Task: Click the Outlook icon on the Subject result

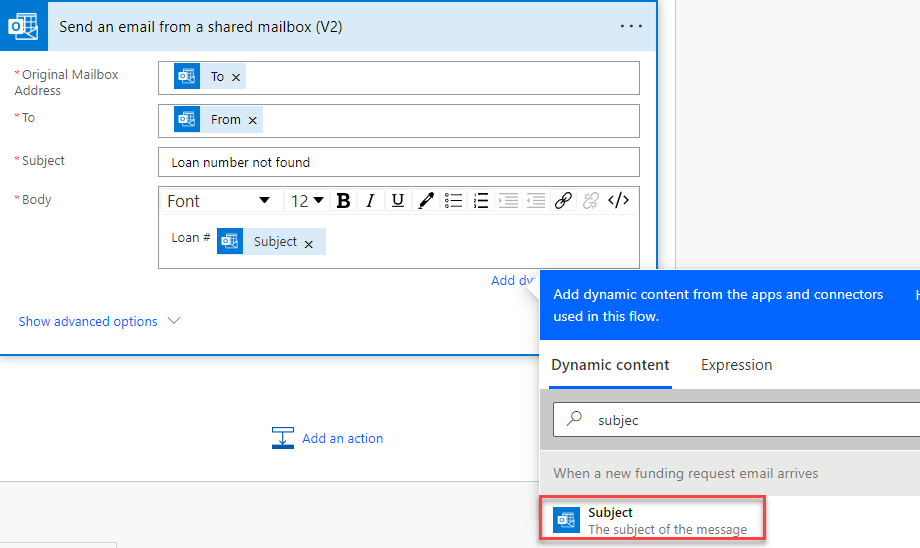Action: click(566, 520)
